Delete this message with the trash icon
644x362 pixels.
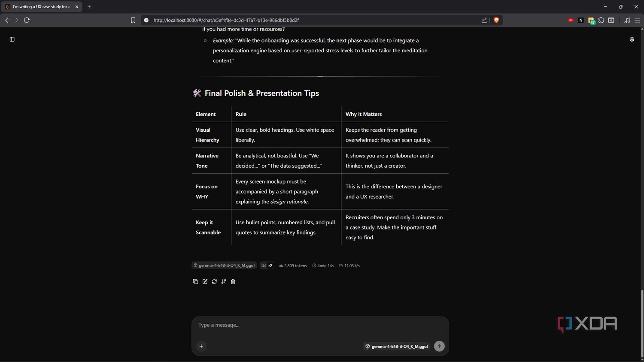tap(233, 282)
